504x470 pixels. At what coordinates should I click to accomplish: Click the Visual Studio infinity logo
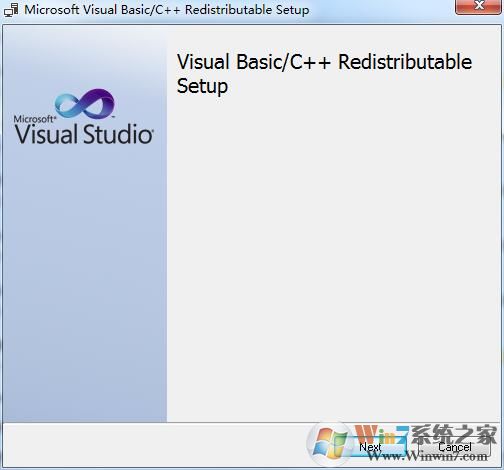(85, 103)
